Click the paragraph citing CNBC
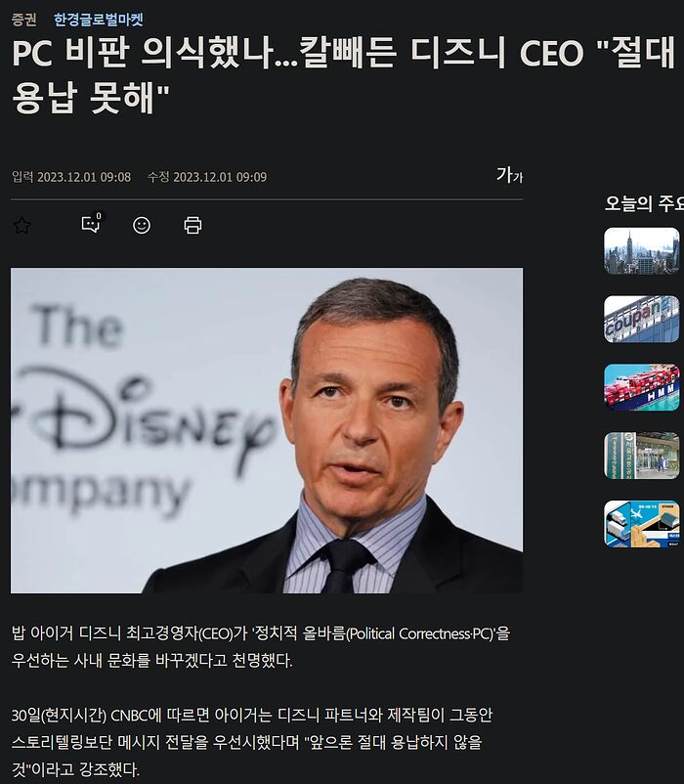The image size is (684, 784). click(x=252, y=742)
